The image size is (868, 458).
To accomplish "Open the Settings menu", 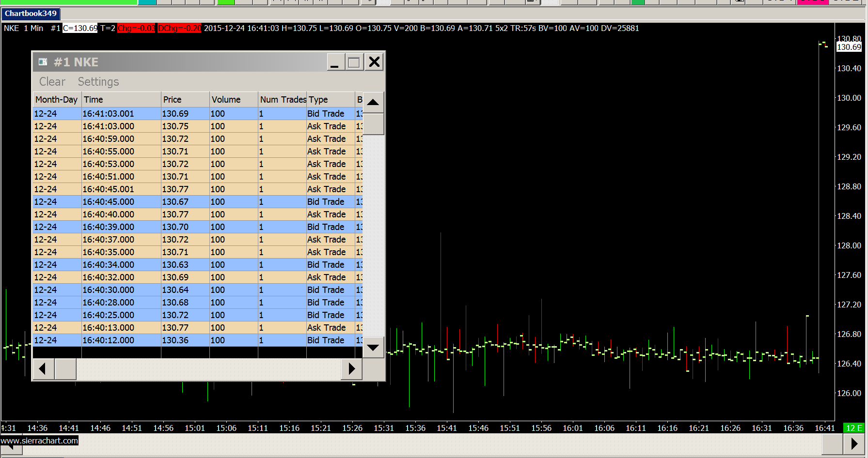I will 98,82.
